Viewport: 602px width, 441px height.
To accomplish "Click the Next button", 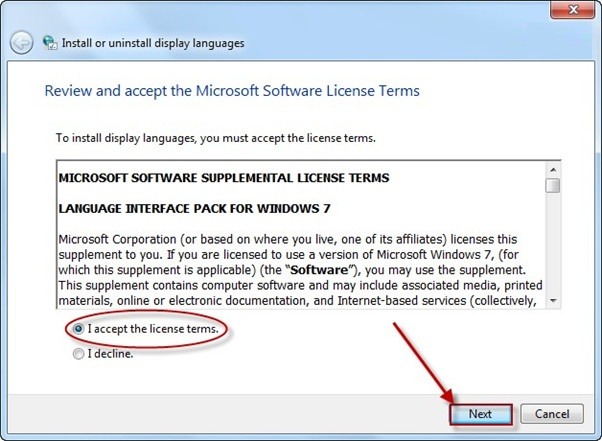I will (481, 414).
